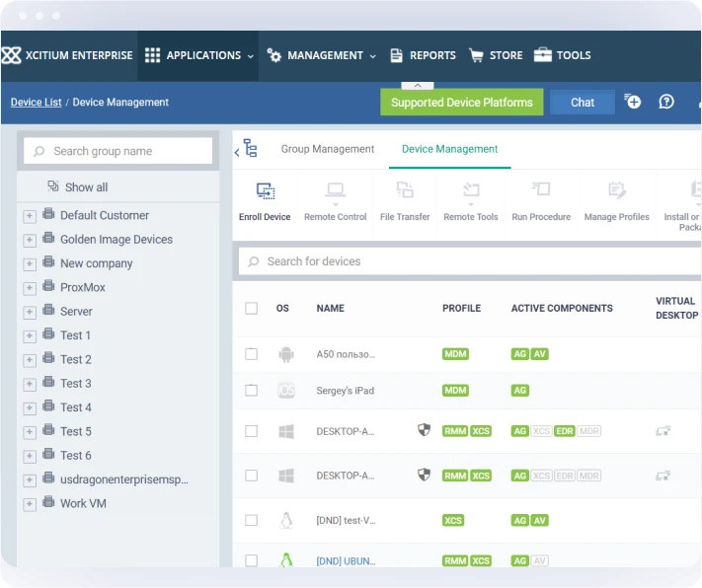Open the Store menu item
Image resolution: width=702 pixels, height=588 pixels.
(x=496, y=55)
